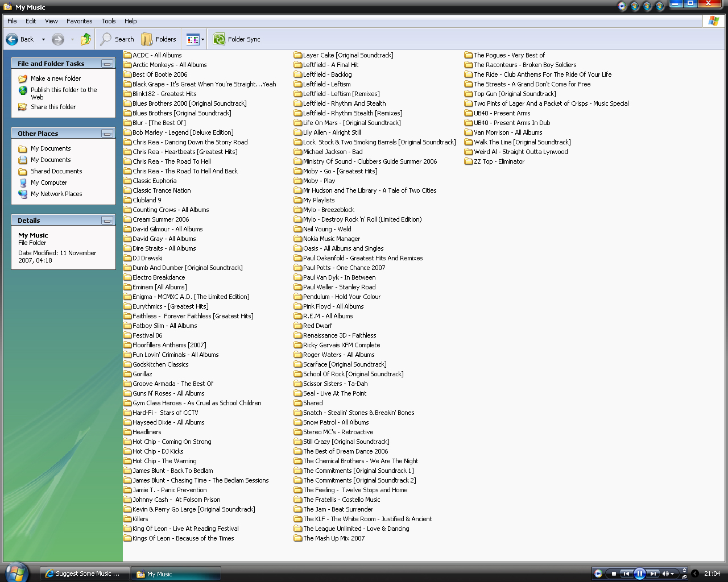This screenshot has width=728, height=582.
Task: Collapse the Other Places panel
Action: (x=107, y=134)
